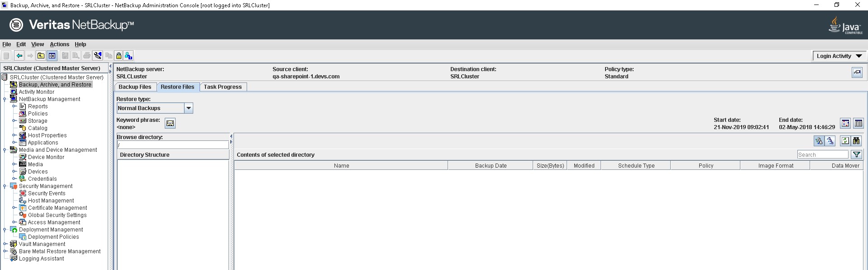Toggle the highlighted tree view mode button

(x=819, y=141)
